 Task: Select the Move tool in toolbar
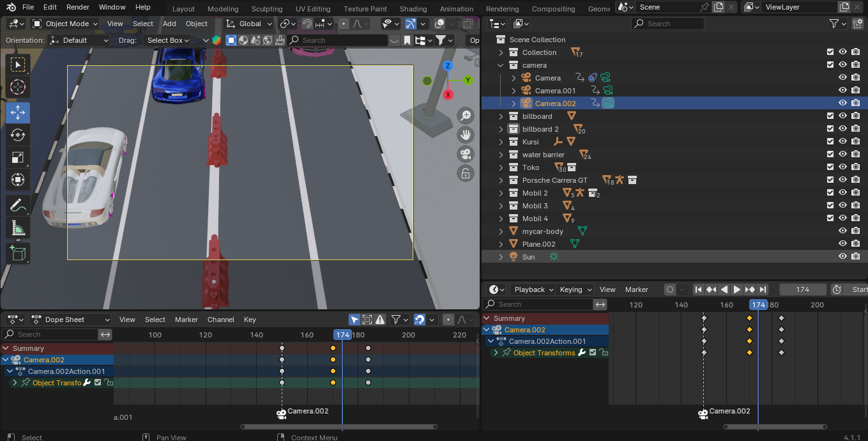(18, 113)
